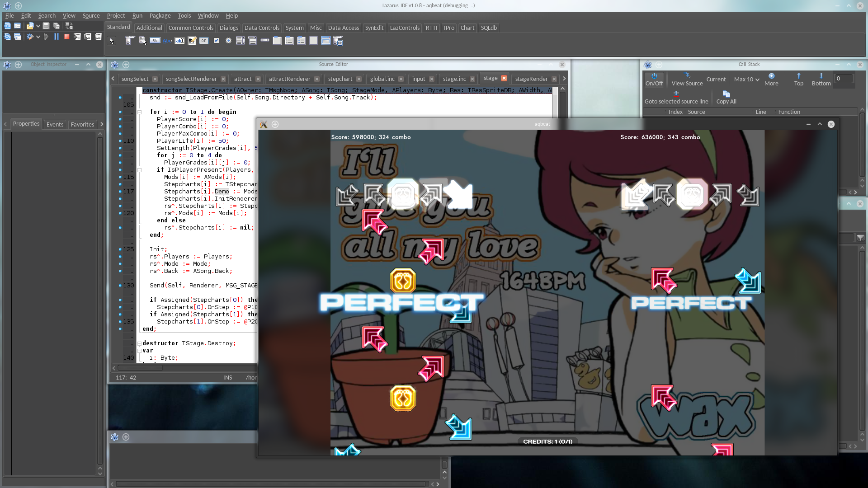Click the Save All icon
Image resolution: width=868 pixels, height=488 pixels.
(57, 26)
